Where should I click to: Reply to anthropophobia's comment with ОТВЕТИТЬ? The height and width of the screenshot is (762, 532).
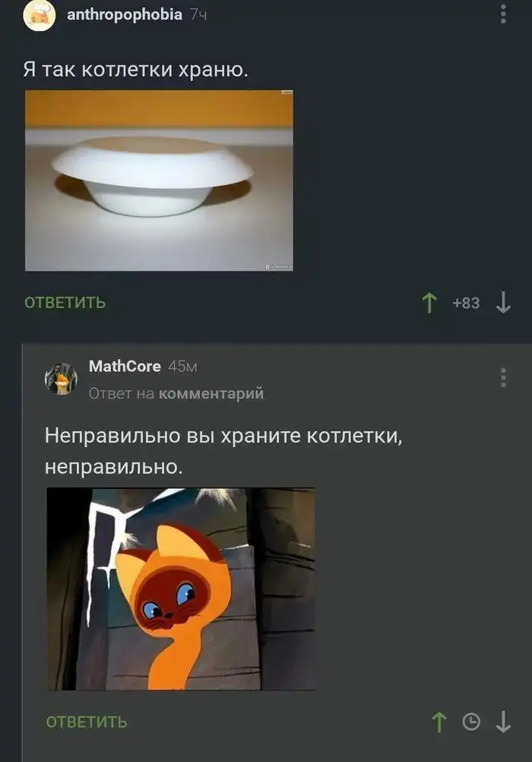point(65,302)
